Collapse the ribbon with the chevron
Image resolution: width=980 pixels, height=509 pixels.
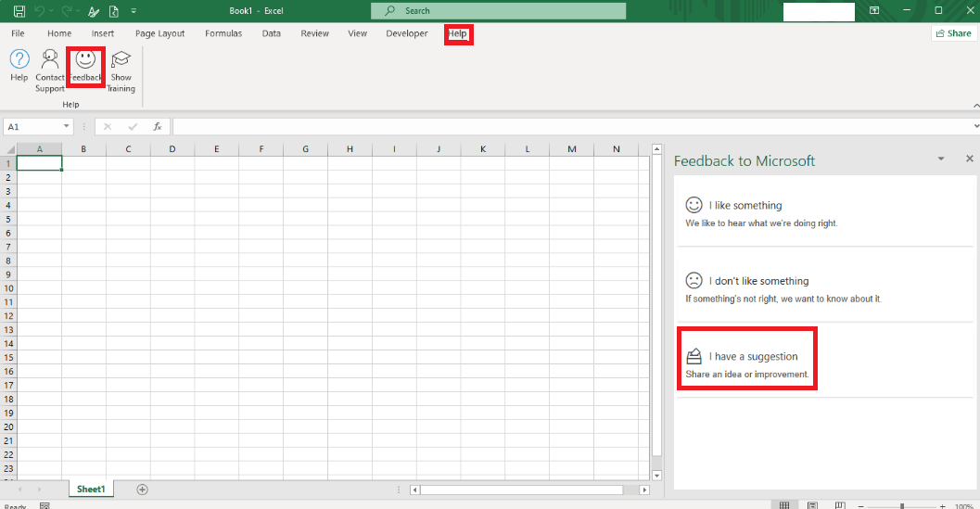pyautogui.click(x=975, y=106)
